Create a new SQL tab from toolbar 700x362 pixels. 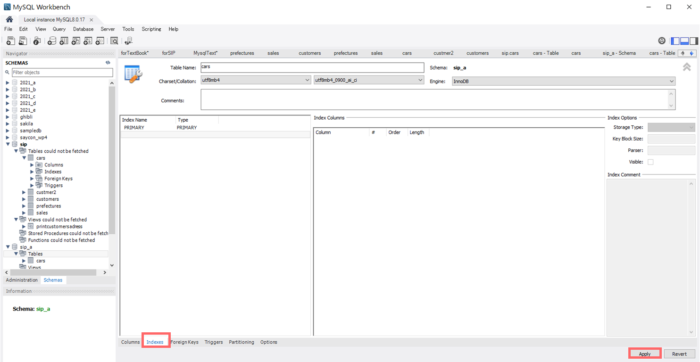(11, 41)
